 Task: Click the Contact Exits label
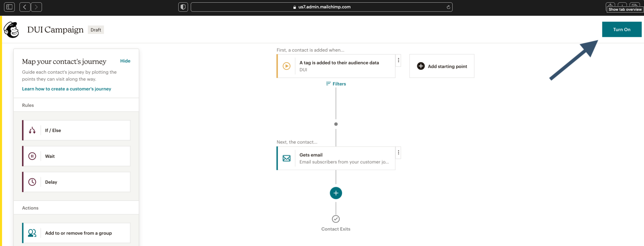[x=336, y=229]
